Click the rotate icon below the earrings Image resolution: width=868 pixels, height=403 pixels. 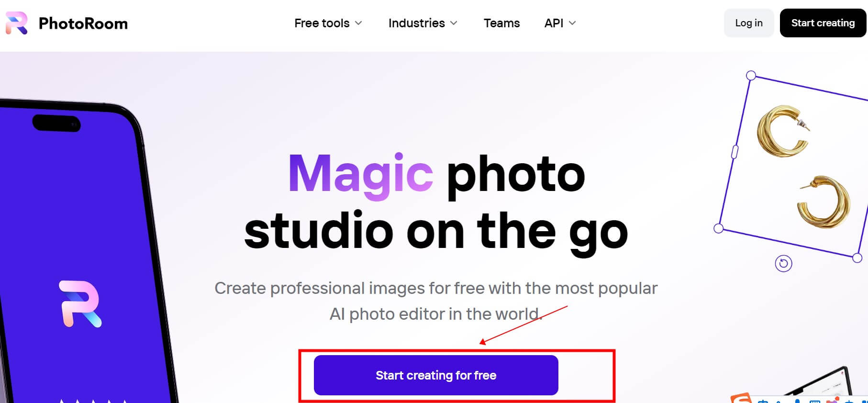783,263
